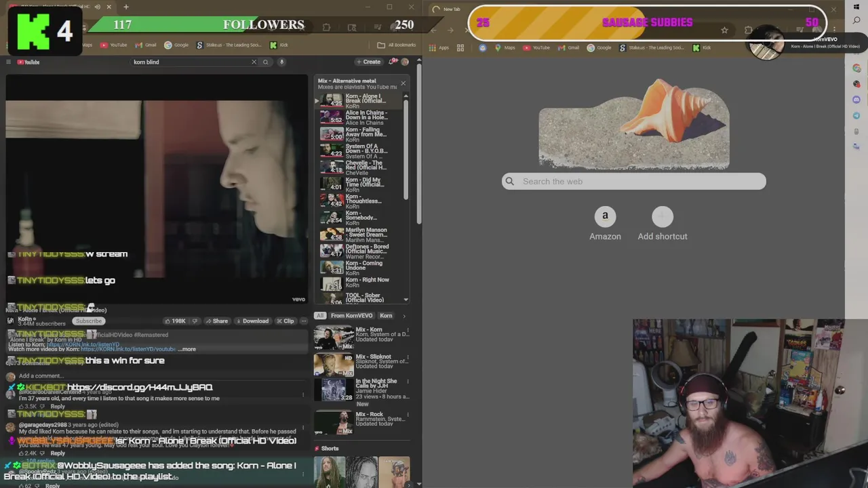Viewport: 868px width, 488px height.
Task: Go to YouTube home via the logo
Action: tap(28, 62)
